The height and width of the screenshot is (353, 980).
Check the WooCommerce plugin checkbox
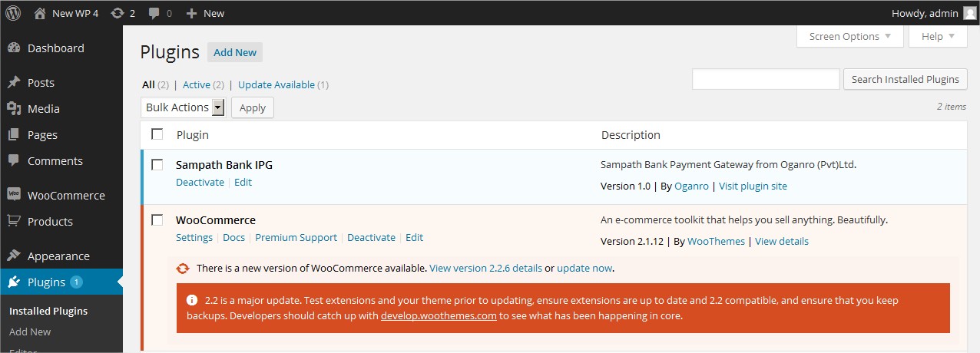[157, 219]
